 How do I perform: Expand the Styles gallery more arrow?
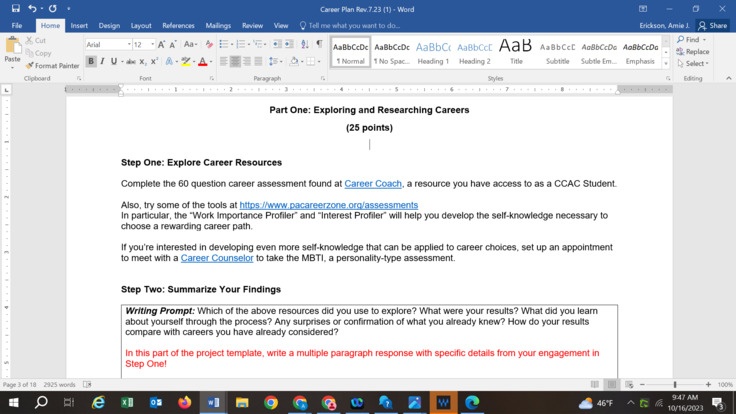point(666,64)
